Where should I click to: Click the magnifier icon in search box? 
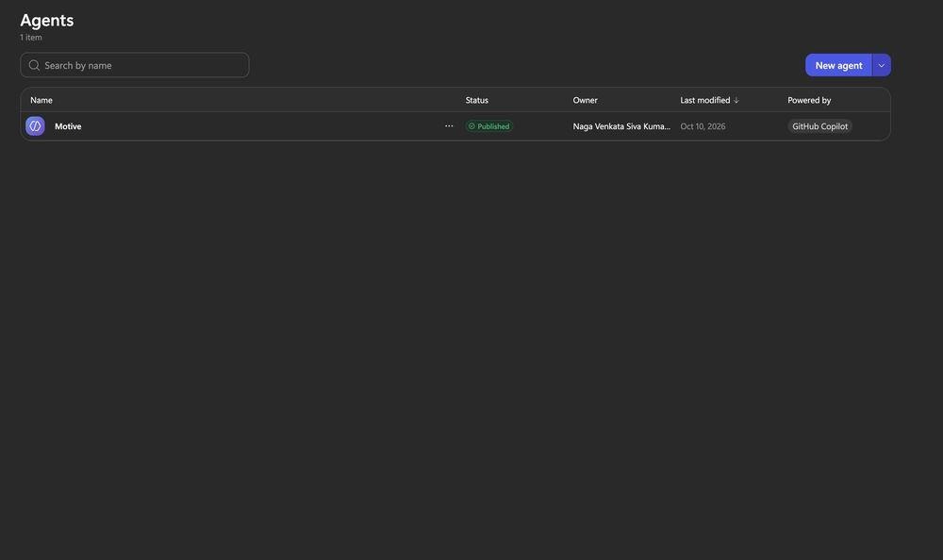click(34, 65)
